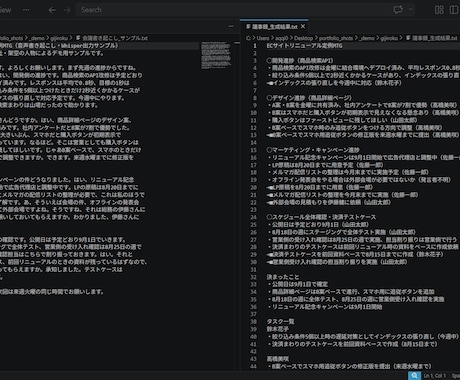Click line 39 name 鈴木花子
The height and width of the screenshot is (380, 460).
(x=277, y=329)
